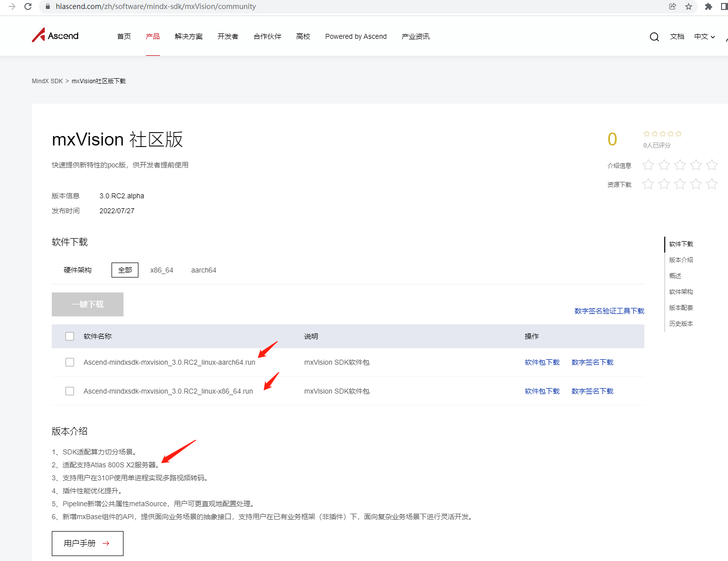Viewport: 728px width, 561px height.
Task: Rate 资源下载 with the first star
Action: [x=648, y=184]
